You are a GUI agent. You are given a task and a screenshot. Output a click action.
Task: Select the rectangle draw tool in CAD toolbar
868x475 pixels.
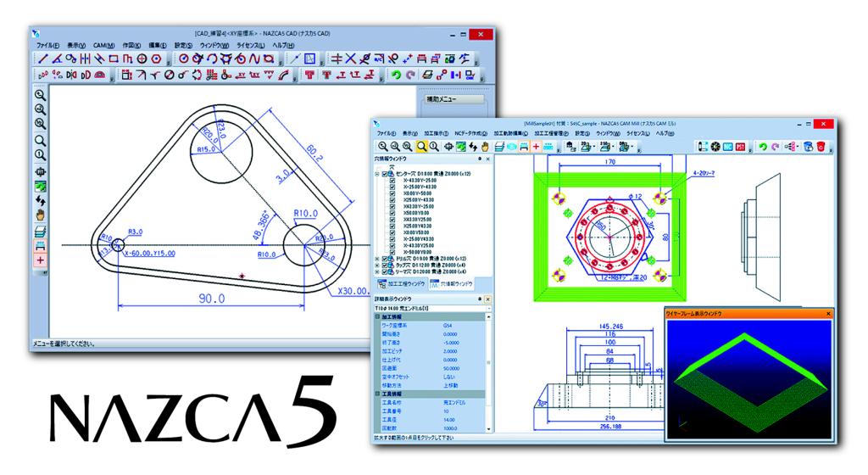(114, 59)
